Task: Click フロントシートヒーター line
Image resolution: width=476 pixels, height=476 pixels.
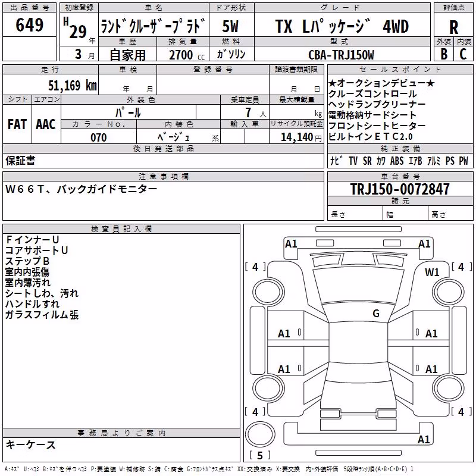Action: (x=377, y=126)
